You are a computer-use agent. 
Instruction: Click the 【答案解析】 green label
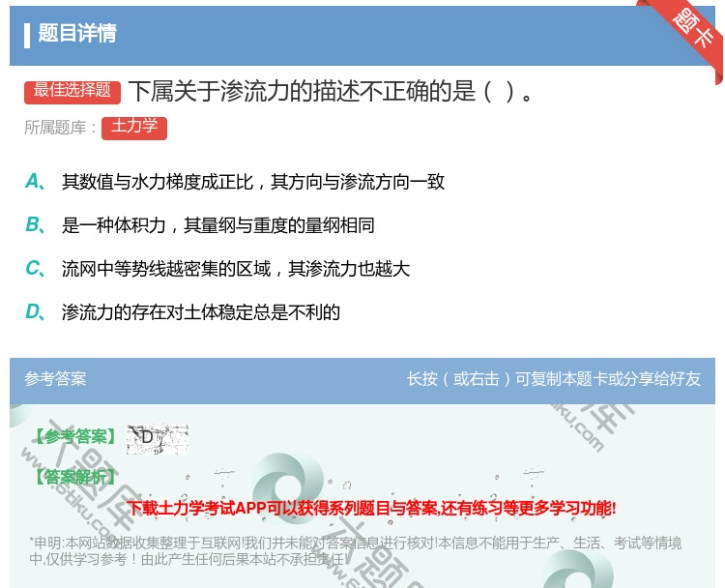click(75, 477)
